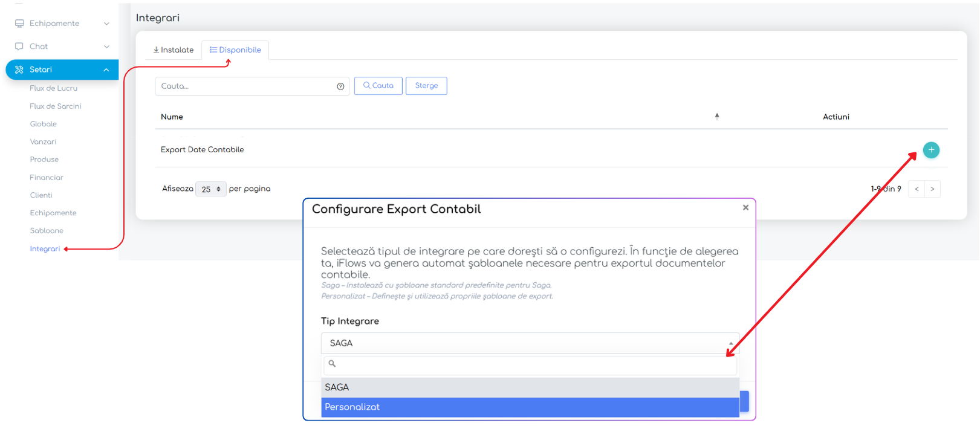Go to next page arrow
Screen dimensions: 980x443
(x=932, y=189)
